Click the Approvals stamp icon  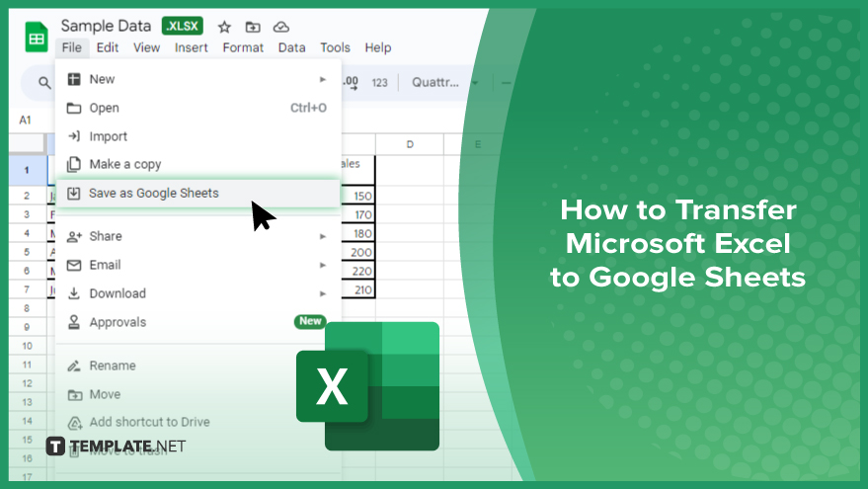74,322
